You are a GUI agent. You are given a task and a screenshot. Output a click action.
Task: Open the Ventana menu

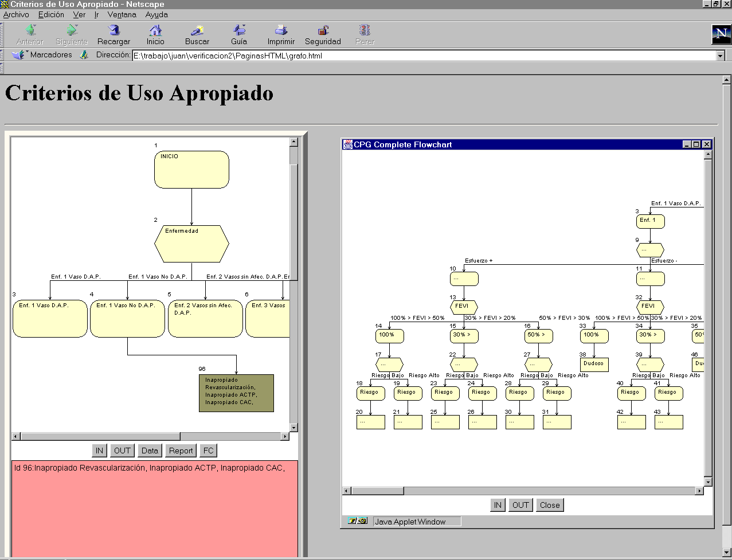122,14
